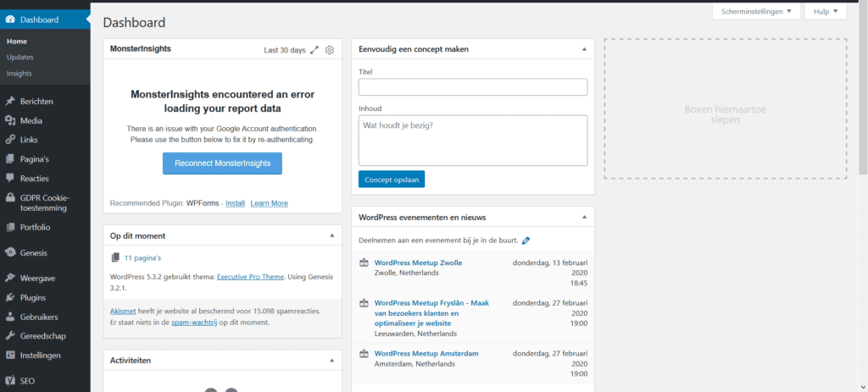Click the Reacties speech bubble icon
This screenshot has height=392, width=868.
pos(10,179)
